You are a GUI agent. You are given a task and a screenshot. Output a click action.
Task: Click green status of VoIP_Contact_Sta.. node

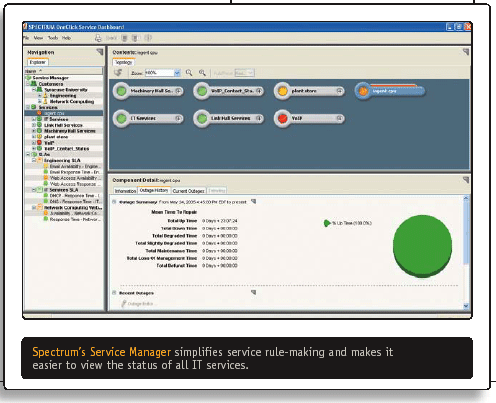[202, 91]
